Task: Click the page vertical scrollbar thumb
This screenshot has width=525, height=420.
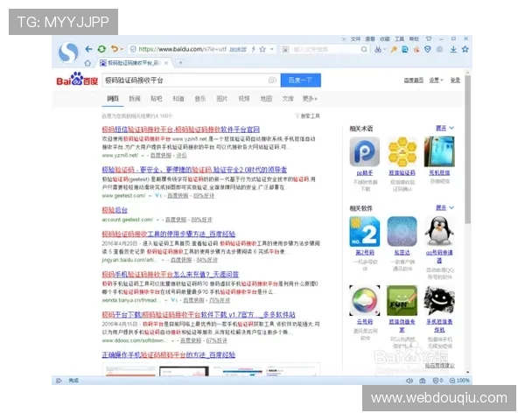Action: (x=468, y=150)
